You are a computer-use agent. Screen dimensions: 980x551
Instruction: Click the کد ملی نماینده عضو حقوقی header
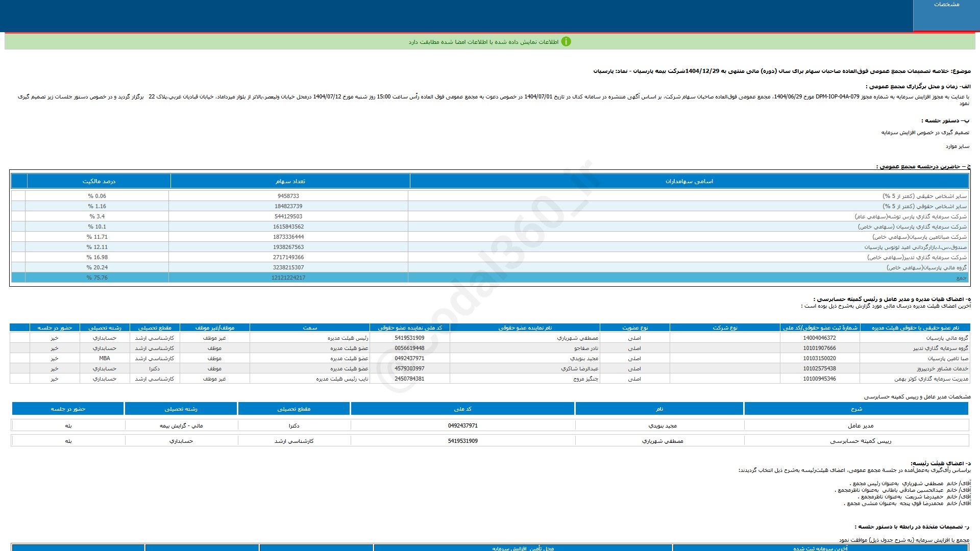click(409, 328)
